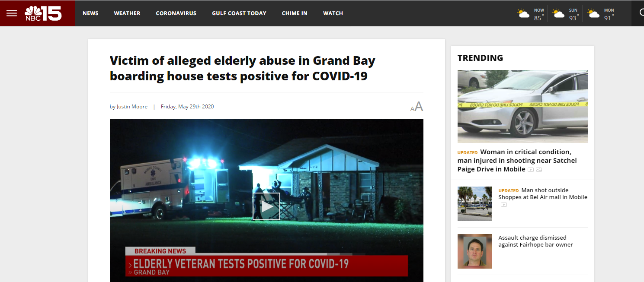Open the WEATHER menu
Viewport: 644px width, 282px height.
(x=127, y=13)
